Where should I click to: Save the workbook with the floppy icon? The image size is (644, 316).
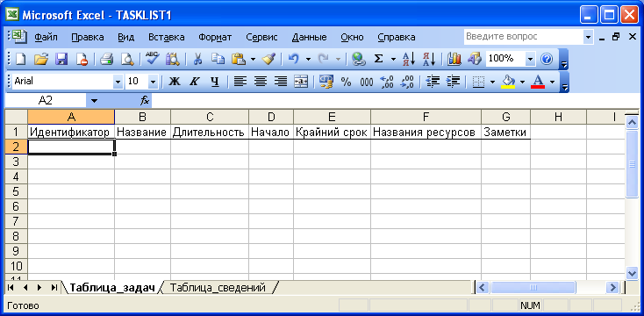tap(61, 59)
